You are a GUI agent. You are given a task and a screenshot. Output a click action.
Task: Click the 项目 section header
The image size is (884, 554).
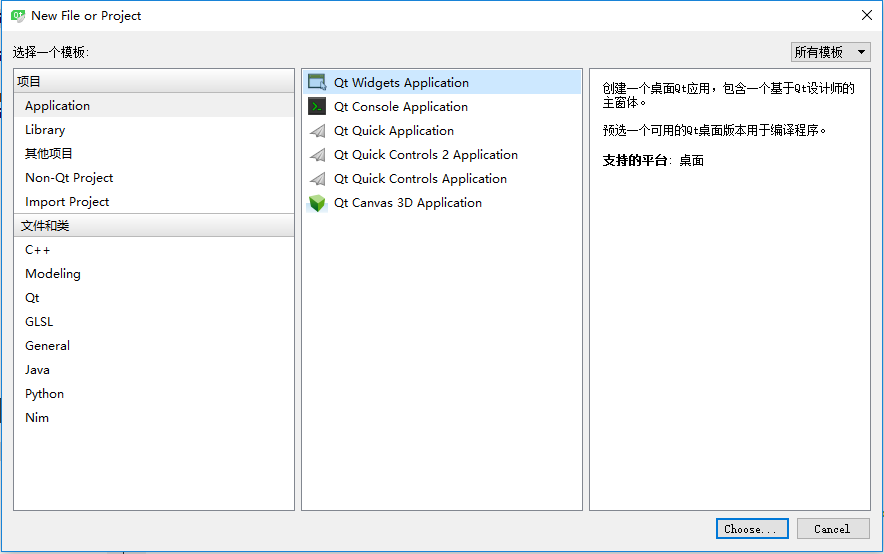[x=153, y=81]
